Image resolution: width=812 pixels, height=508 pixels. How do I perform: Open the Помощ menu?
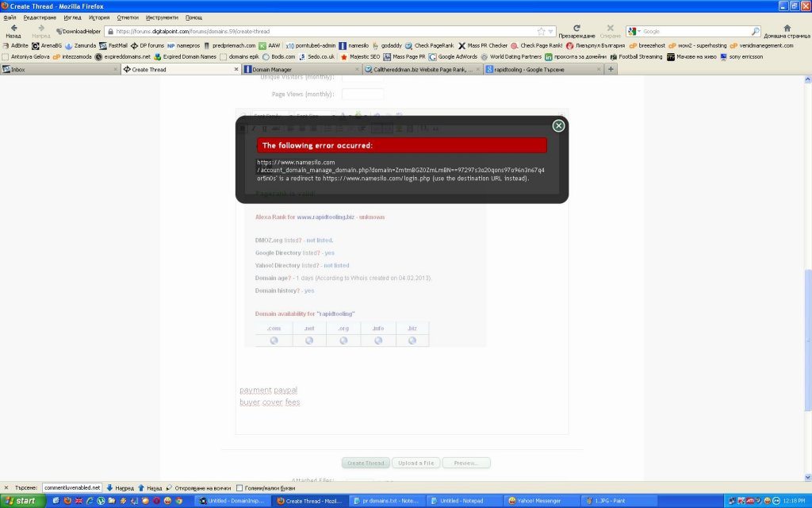coord(193,17)
